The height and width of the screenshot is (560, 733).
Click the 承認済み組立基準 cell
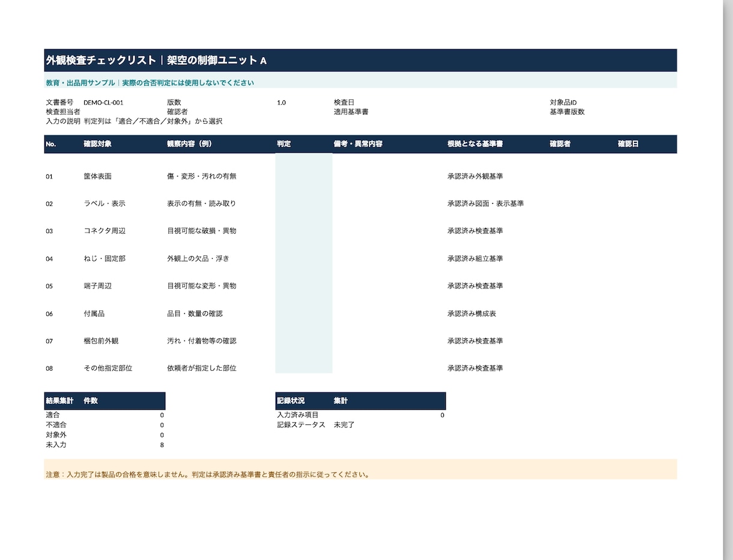pyautogui.click(x=475, y=258)
